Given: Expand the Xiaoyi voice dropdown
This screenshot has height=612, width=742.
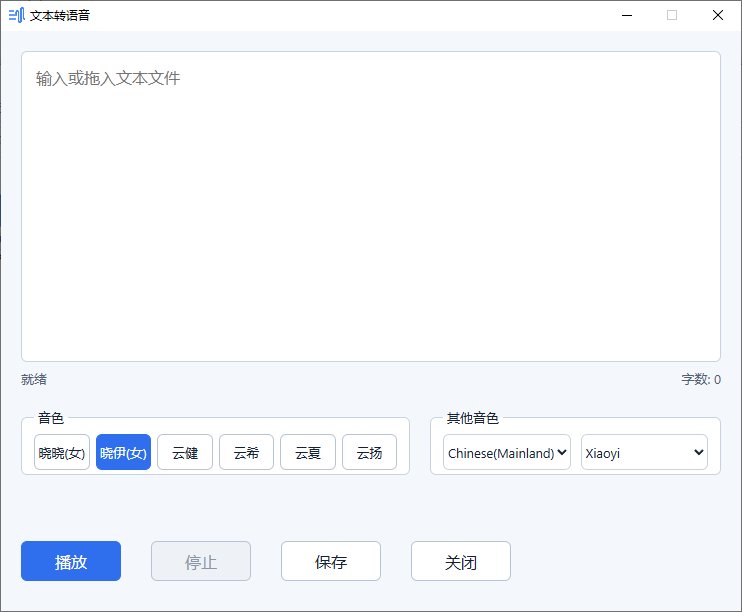Looking at the screenshot, I should tap(645, 452).
